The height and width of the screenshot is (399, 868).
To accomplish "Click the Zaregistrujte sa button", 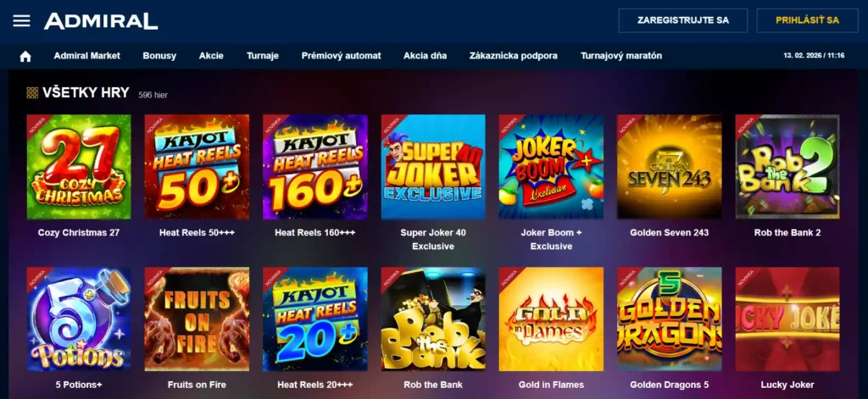I will [683, 20].
